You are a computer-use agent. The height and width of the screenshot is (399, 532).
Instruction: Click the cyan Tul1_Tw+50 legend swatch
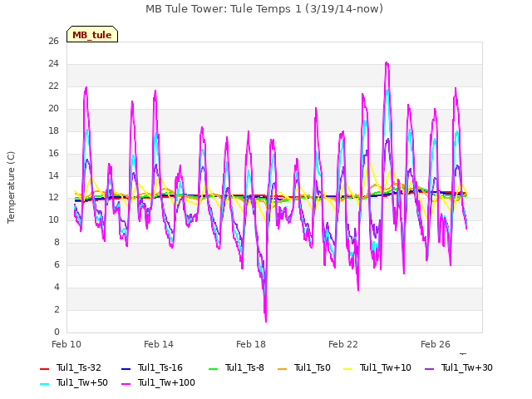tap(44, 384)
